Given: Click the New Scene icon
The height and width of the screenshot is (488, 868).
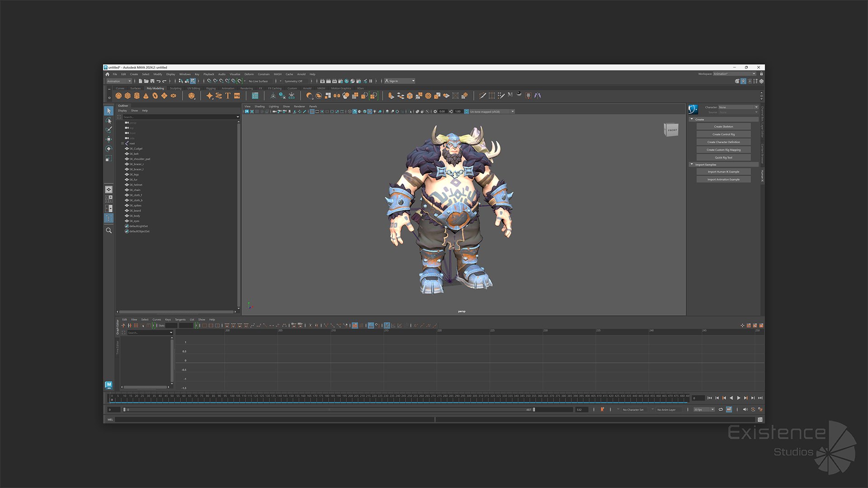Looking at the screenshot, I should tap(140, 81).
